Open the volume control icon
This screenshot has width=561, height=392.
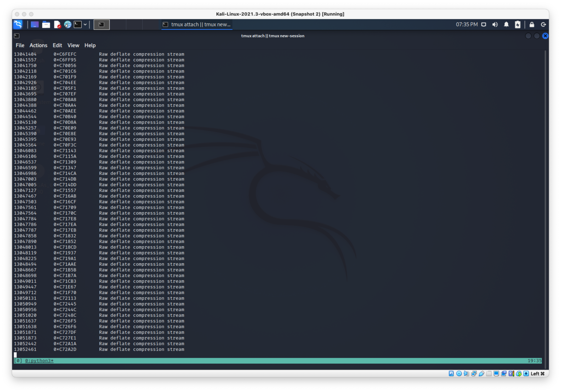tap(495, 24)
